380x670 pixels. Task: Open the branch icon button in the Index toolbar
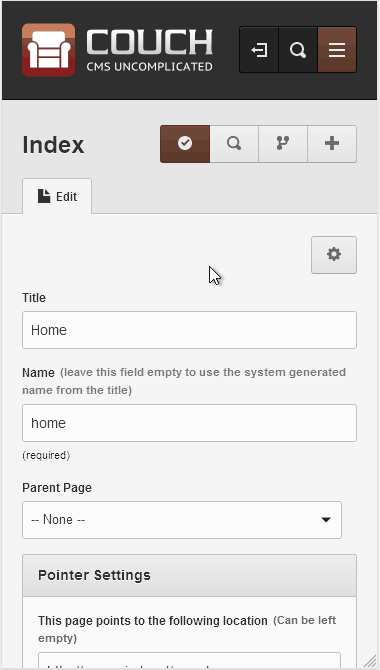point(283,144)
